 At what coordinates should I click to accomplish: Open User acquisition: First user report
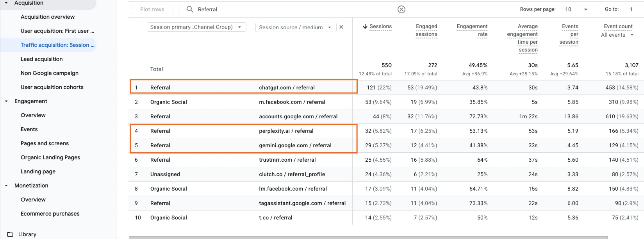(57, 31)
